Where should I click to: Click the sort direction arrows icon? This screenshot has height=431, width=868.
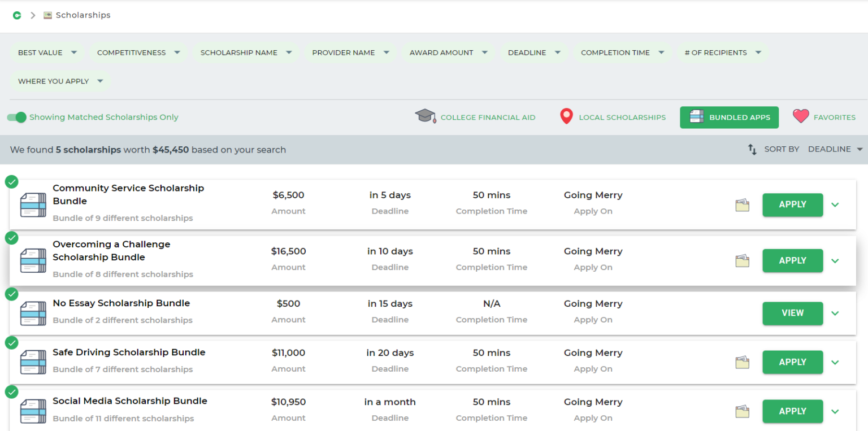752,150
